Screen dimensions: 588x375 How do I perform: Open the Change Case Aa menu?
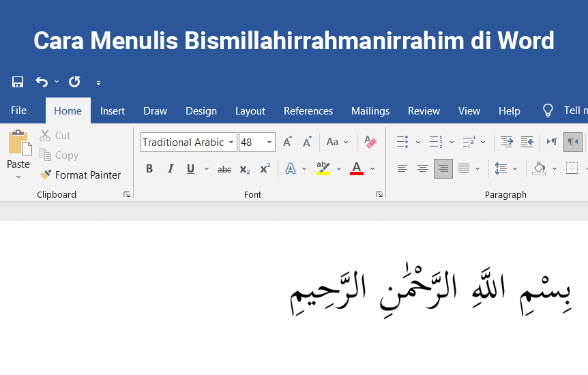coord(338,142)
